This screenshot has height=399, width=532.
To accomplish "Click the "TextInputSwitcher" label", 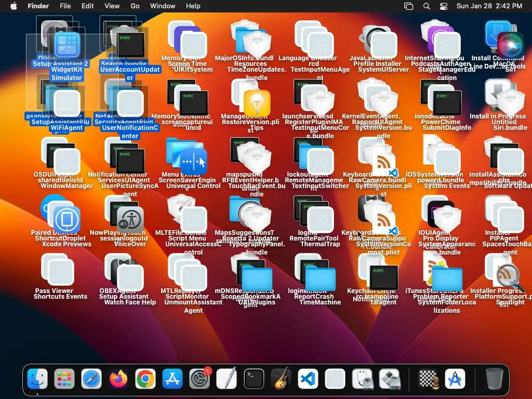I will 320,186.
